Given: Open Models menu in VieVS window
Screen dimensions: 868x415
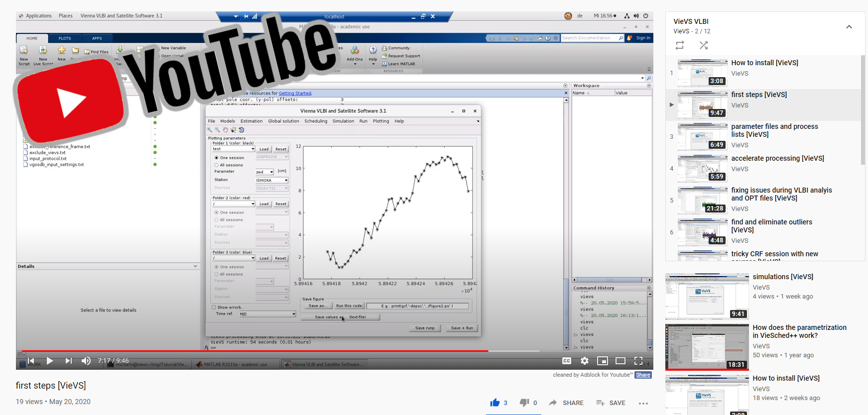Looking at the screenshot, I should click(x=228, y=121).
